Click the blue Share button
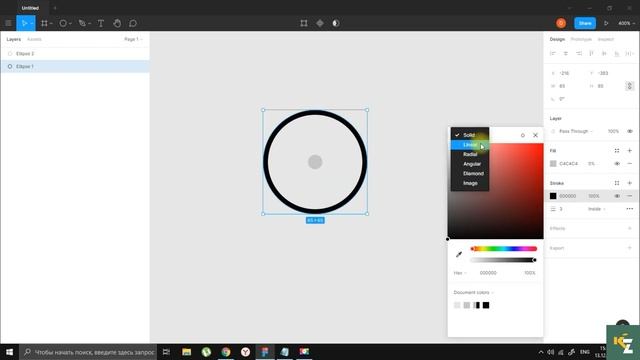Screen dimensions: 640x360 click(585, 23)
